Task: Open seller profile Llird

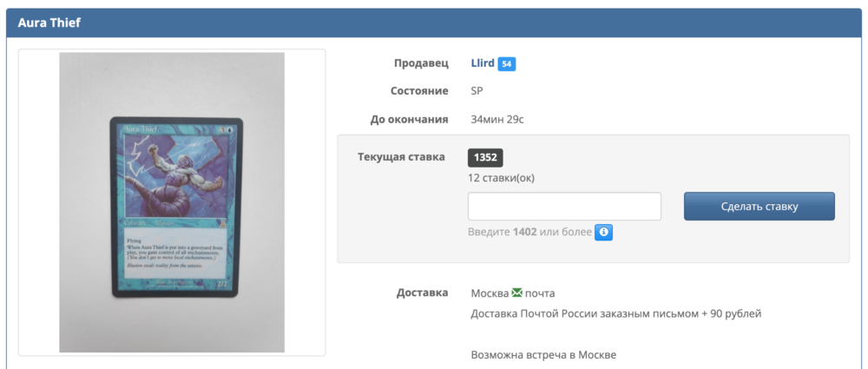Action: pyautogui.click(x=483, y=63)
